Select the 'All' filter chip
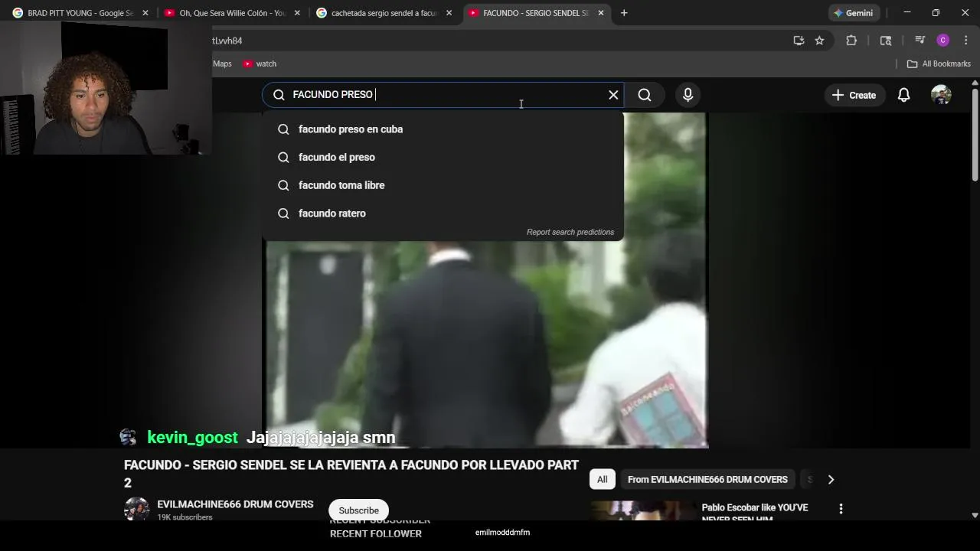 603,480
